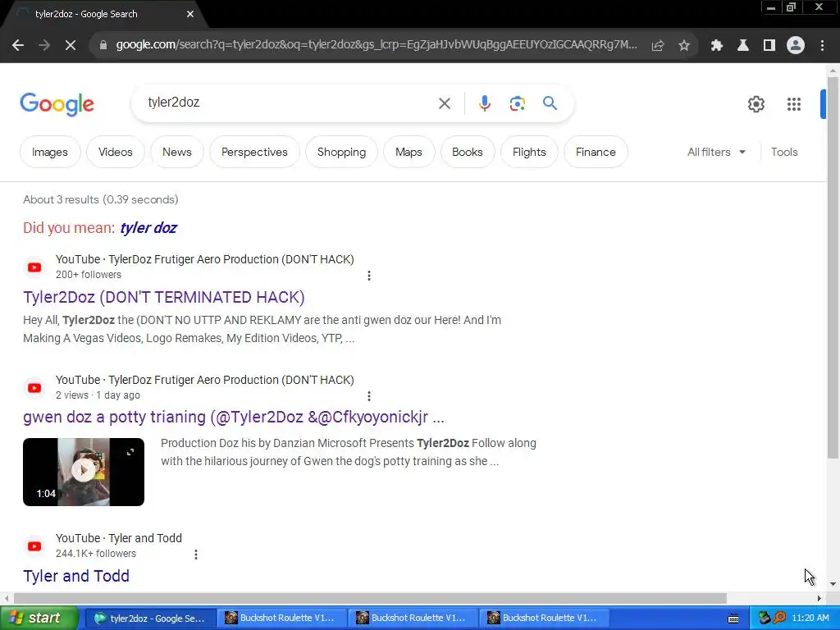Open Google quick settings gear
The width and height of the screenshot is (840, 630).
[x=756, y=104]
